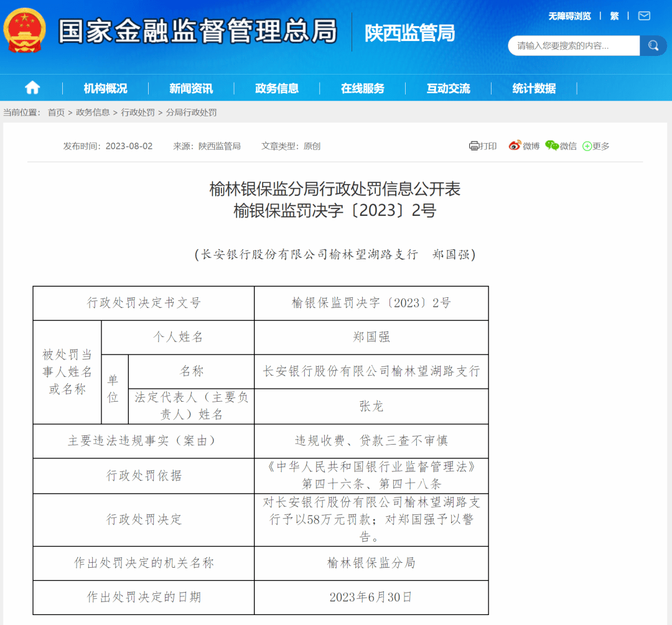Click the home icon in navigation bar
Screen dimensions: 672x625
32,88
